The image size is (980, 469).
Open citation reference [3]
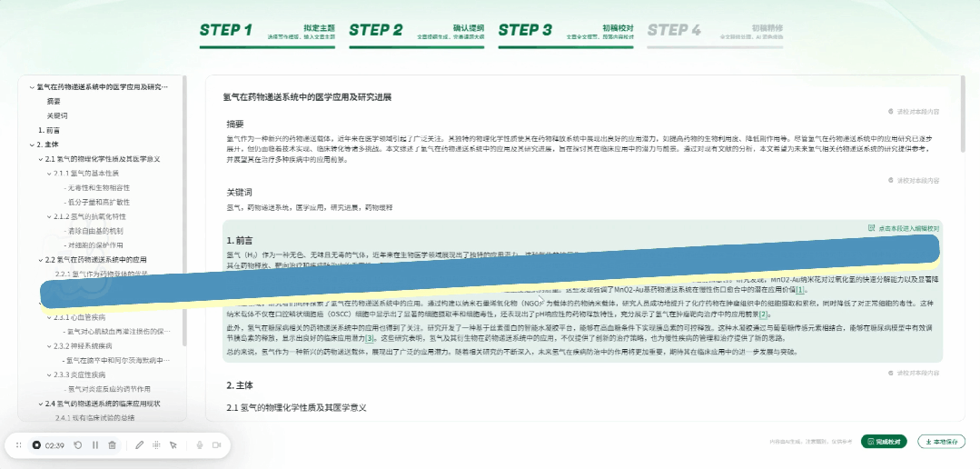pyautogui.click(x=370, y=338)
